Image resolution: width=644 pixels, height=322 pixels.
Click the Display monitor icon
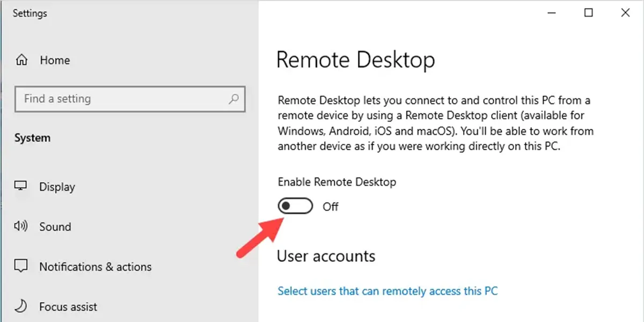[21, 187]
